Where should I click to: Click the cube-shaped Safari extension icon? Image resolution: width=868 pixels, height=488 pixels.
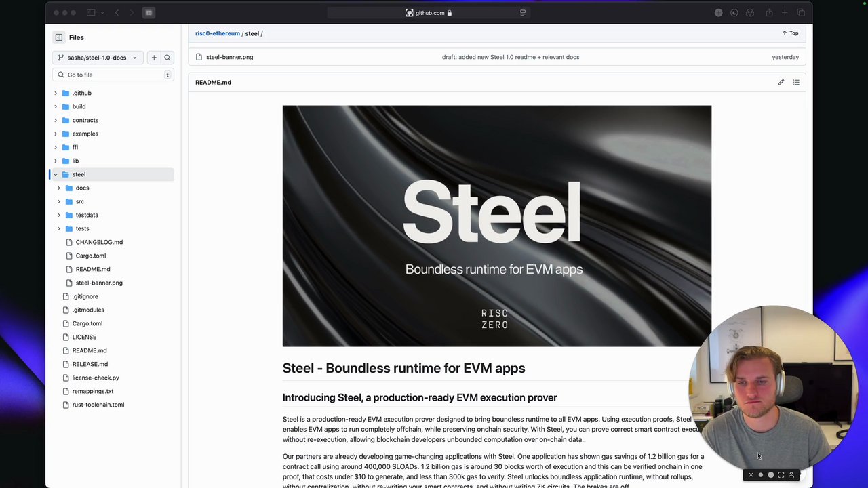pyautogui.click(x=750, y=12)
